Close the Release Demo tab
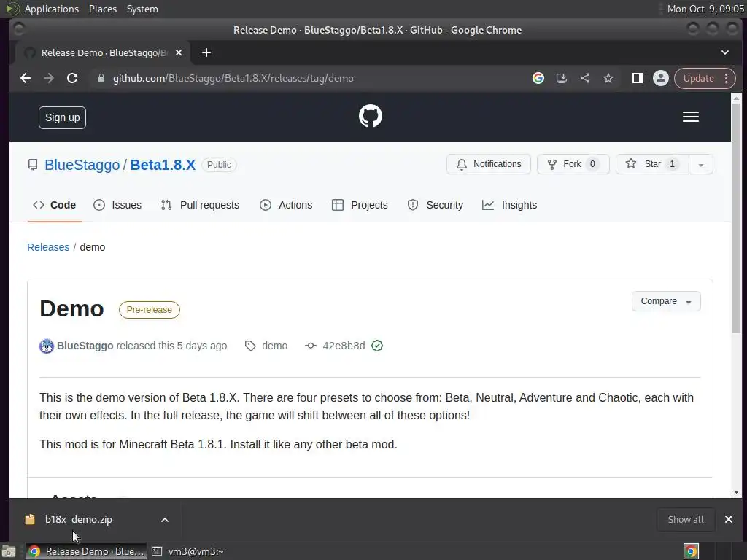This screenshot has height=560, width=747. pos(179,52)
